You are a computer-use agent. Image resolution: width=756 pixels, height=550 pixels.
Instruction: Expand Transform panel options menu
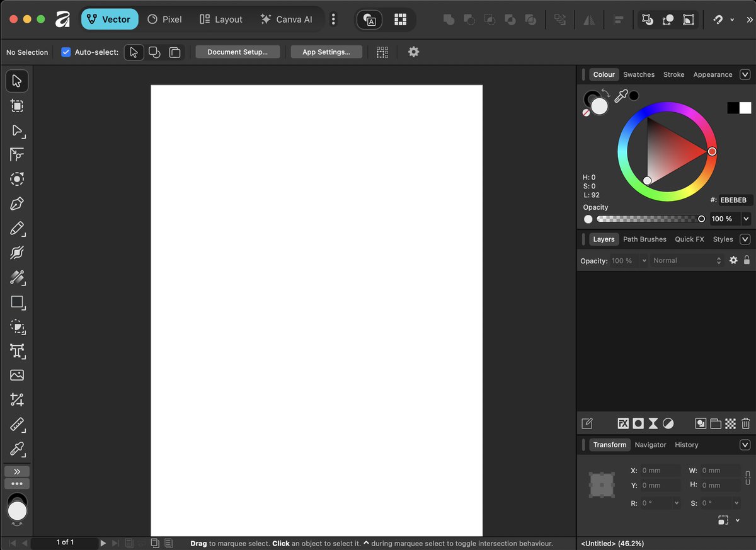[x=745, y=445]
